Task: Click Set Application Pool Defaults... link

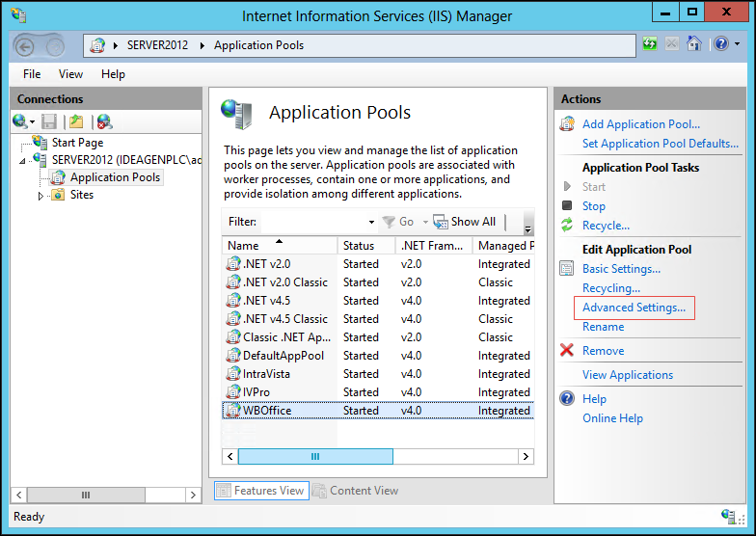Action: 660,144
